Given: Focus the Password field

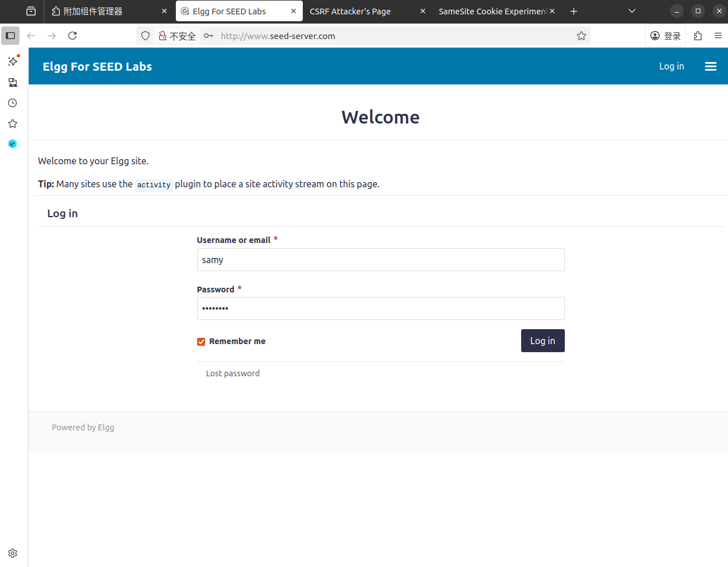Looking at the screenshot, I should [x=381, y=308].
